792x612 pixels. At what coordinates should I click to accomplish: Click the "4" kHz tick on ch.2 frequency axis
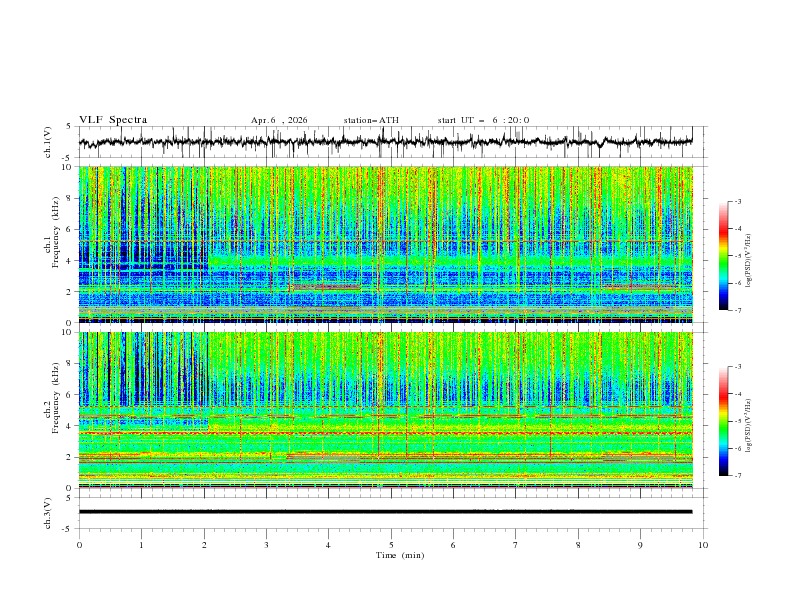71,426
